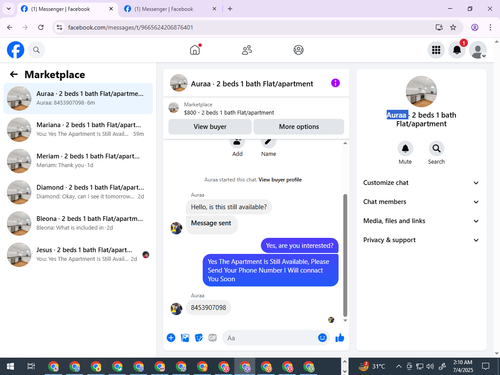Open the View buyer profile link
The width and height of the screenshot is (500, 375).
tap(280, 180)
